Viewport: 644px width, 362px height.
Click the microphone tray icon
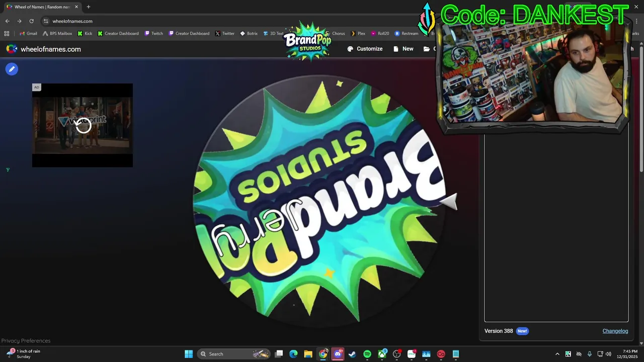[x=589, y=354]
